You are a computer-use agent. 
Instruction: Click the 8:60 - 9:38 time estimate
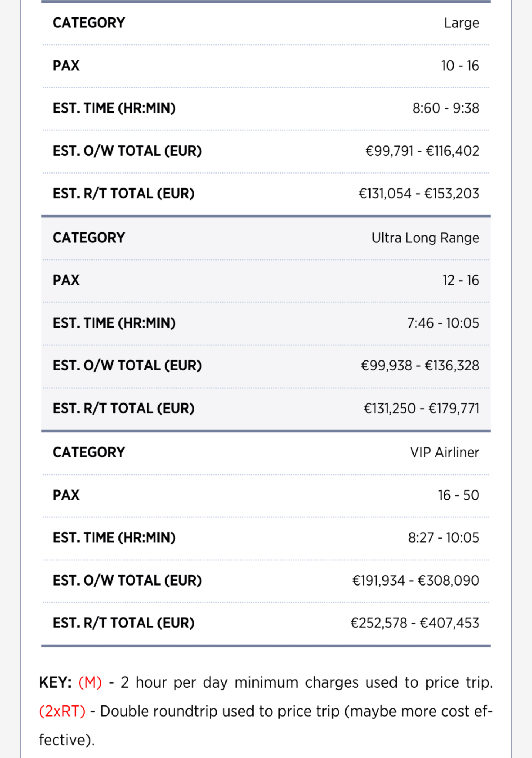pyautogui.click(x=446, y=108)
